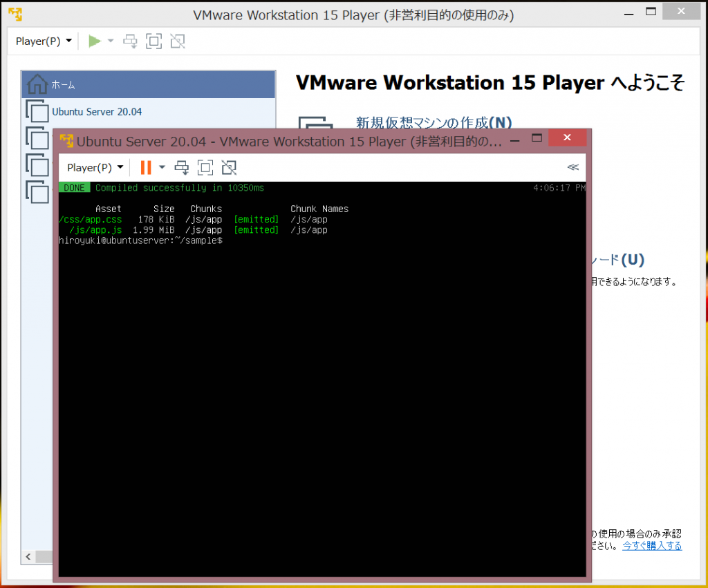Expand power options arrow beside green play
This screenshot has width=708, height=588.
click(111, 41)
